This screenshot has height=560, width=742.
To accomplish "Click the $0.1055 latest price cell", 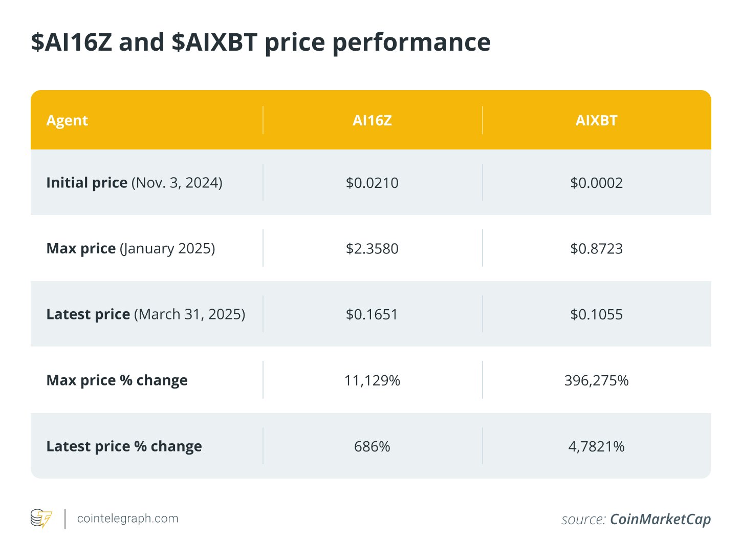I will [596, 314].
